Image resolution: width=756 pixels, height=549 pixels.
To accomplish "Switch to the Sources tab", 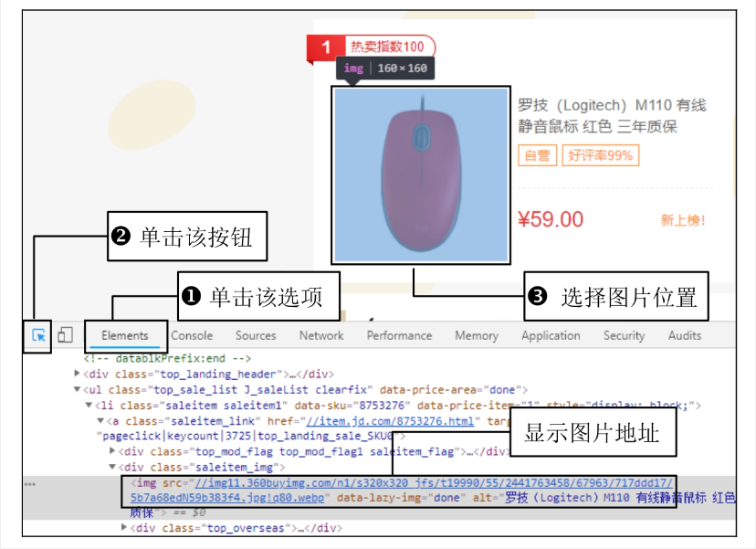I will click(x=256, y=336).
